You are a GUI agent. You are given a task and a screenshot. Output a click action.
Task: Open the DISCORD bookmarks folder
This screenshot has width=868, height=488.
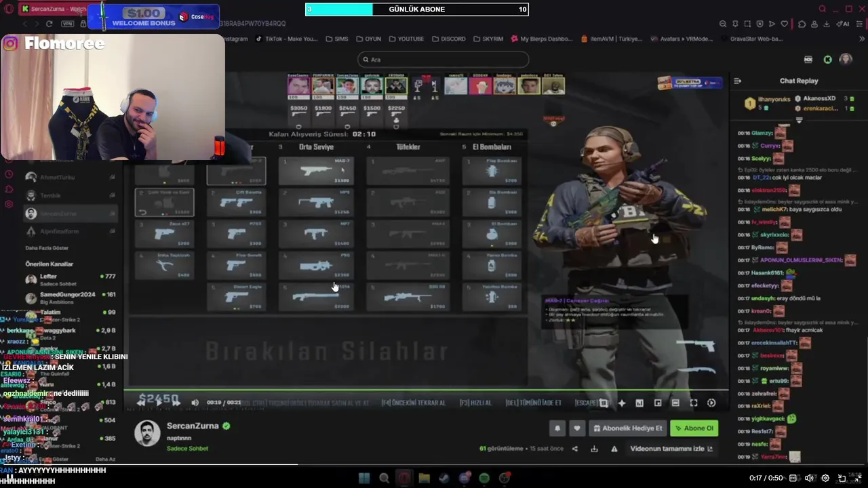point(448,39)
